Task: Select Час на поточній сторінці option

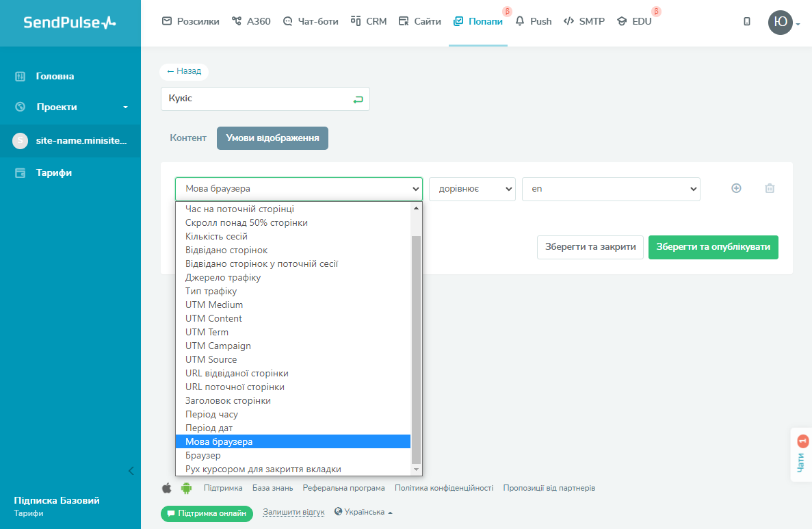Action: click(x=293, y=209)
